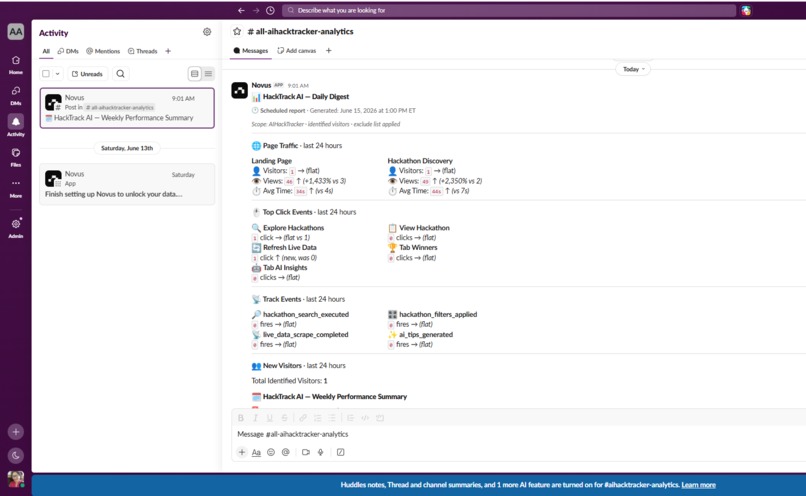Open the channel name header

coord(301,31)
